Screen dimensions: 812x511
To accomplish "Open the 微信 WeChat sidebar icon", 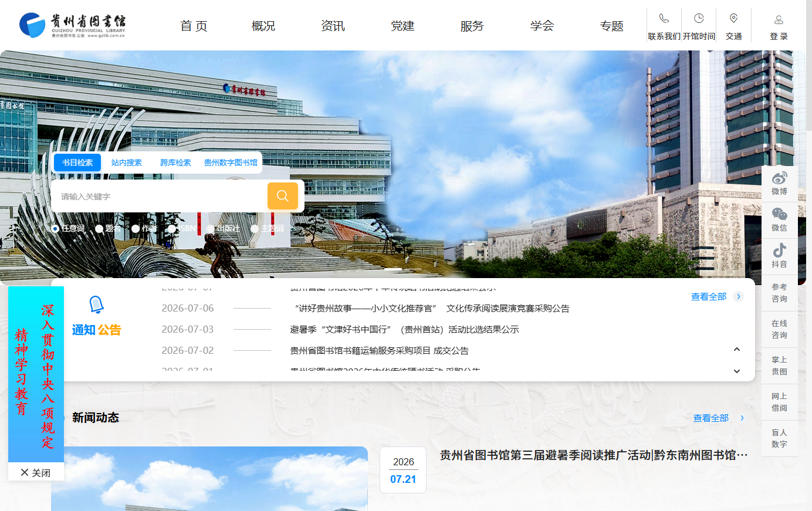I will click(779, 214).
